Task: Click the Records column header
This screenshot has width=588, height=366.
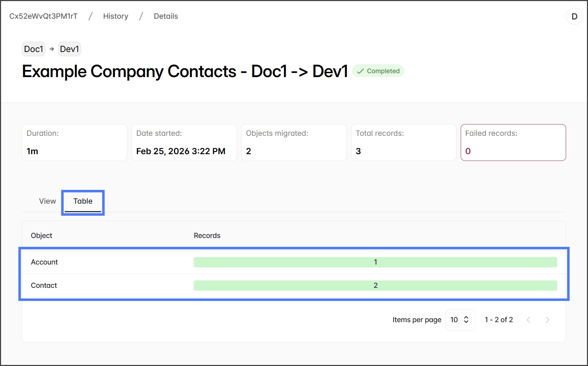Action: tap(207, 236)
